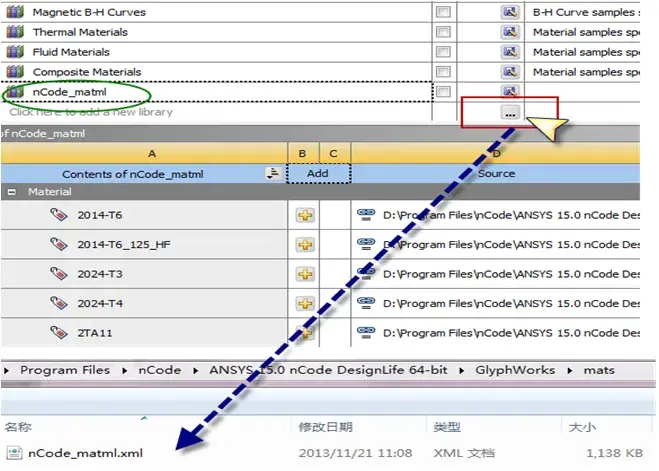Screen dimensions: 659x471
Task: Click the Thermal Materials library book icon
Action: point(15,32)
